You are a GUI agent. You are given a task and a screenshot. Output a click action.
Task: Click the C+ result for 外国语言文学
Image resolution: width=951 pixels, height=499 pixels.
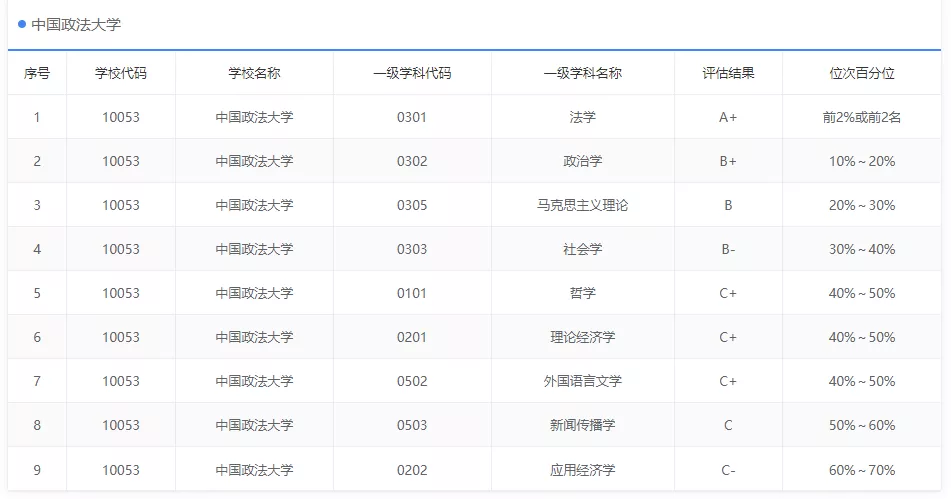click(728, 381)
